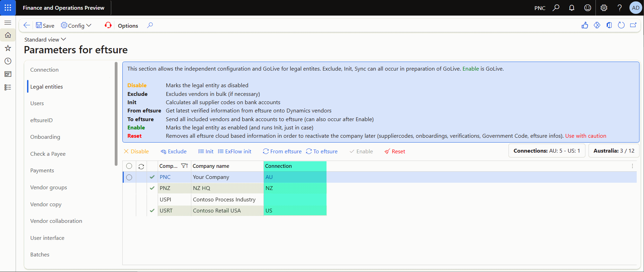The height and width of the screenshot is (272, 644).
Task: Open Workspaces icon in sidebar
Action: [x=8, y=74]
